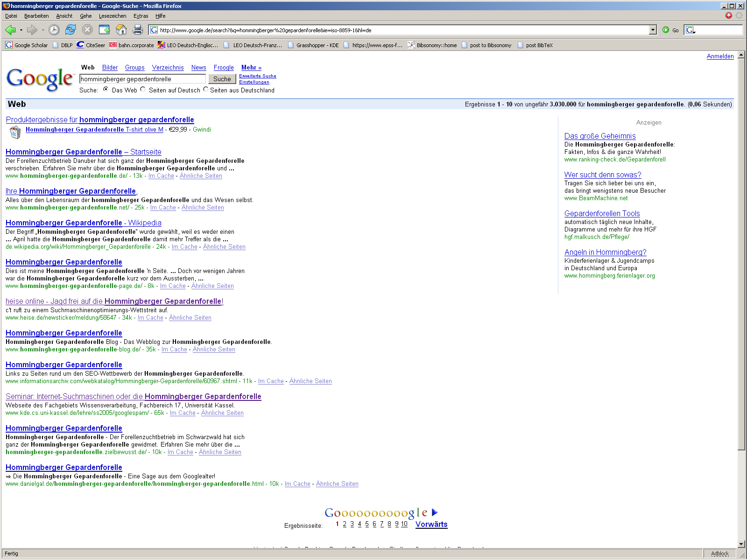Open the Wikipedia Hommingberger Gepardenforelle result
The width and height of the screenshot is (747, 560).
tap(84, 223)
